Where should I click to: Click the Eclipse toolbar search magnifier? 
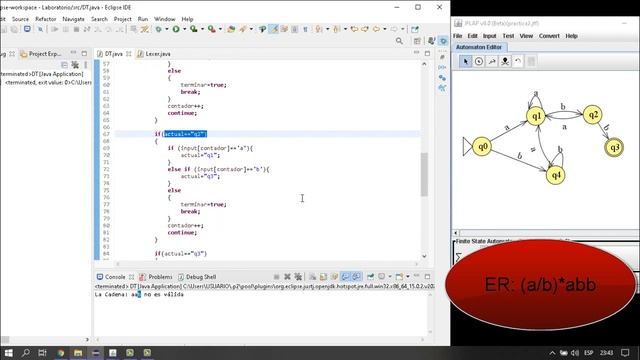point(399,41)
